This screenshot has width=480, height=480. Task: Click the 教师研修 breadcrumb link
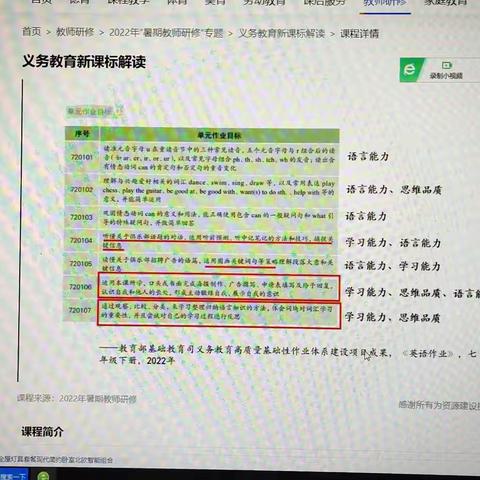pos(75,32)
